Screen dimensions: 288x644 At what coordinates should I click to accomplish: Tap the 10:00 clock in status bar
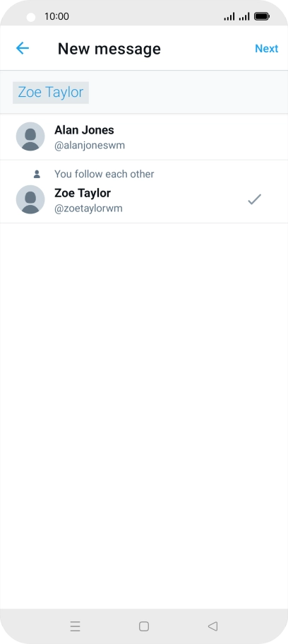pyautogui.click(x=56, y=16)
